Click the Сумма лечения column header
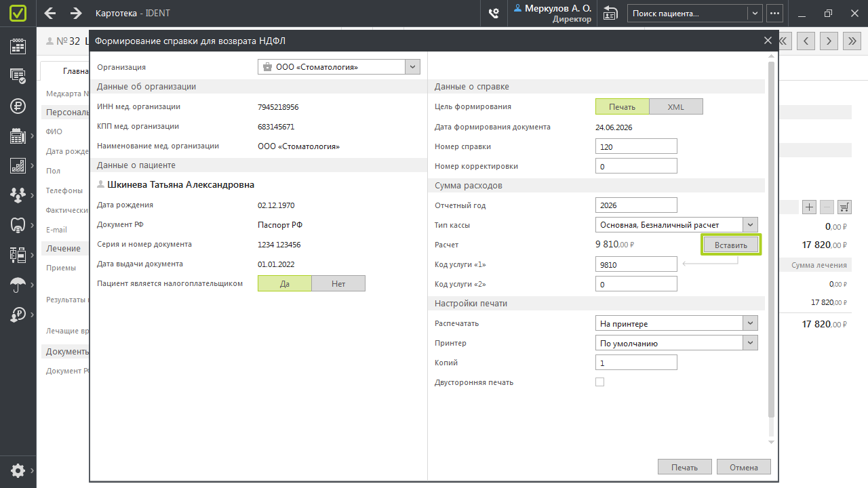 pyautogui.click(x=818, y=265)
